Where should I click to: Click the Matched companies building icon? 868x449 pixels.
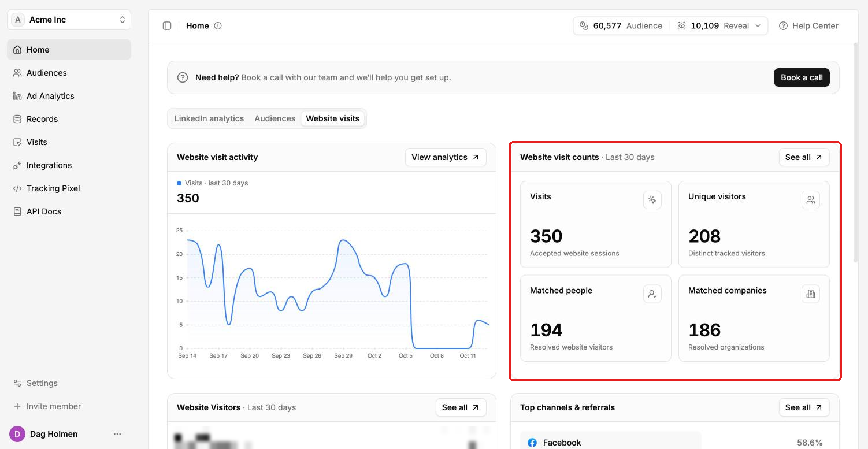point(811,294)
